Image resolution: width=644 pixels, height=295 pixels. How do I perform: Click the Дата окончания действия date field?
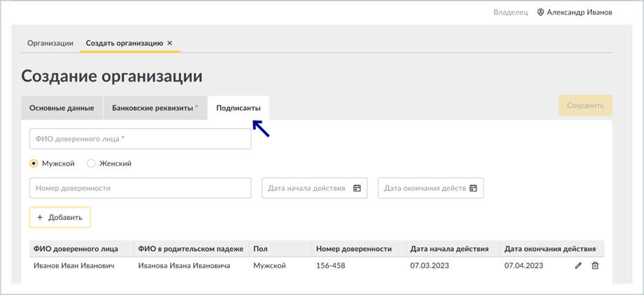pyautogui.click(x=430, y=188)
